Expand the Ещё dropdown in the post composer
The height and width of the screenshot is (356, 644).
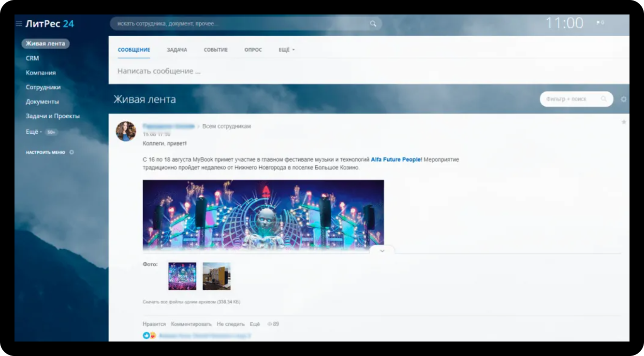click(286, 50)
